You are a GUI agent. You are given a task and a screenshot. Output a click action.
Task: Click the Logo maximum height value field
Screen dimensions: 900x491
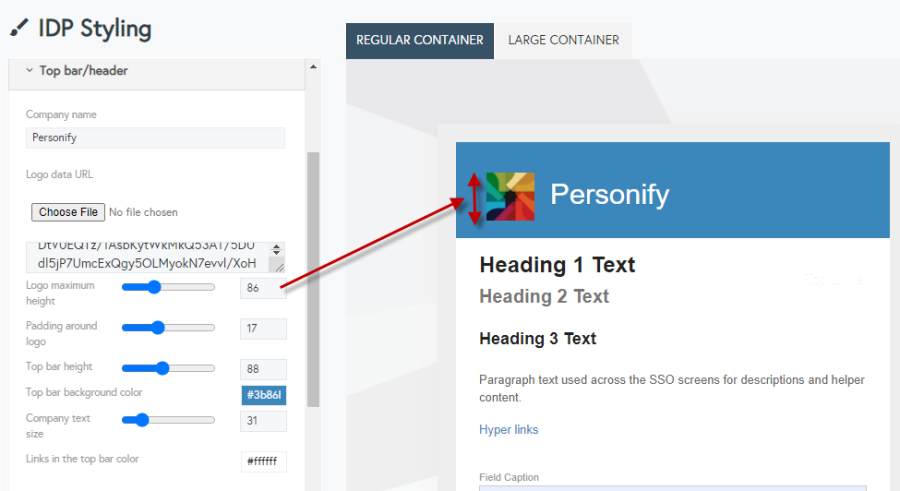coord(263,288)
